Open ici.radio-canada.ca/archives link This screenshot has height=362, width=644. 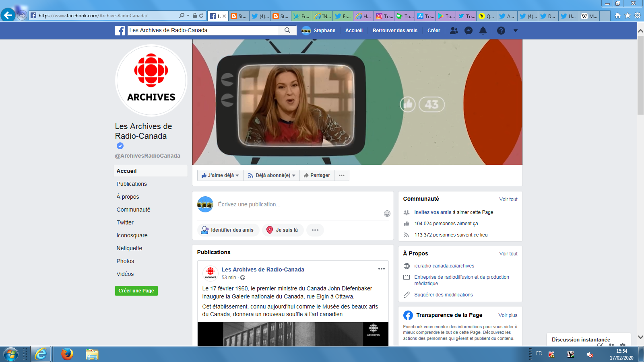(444, 266)
